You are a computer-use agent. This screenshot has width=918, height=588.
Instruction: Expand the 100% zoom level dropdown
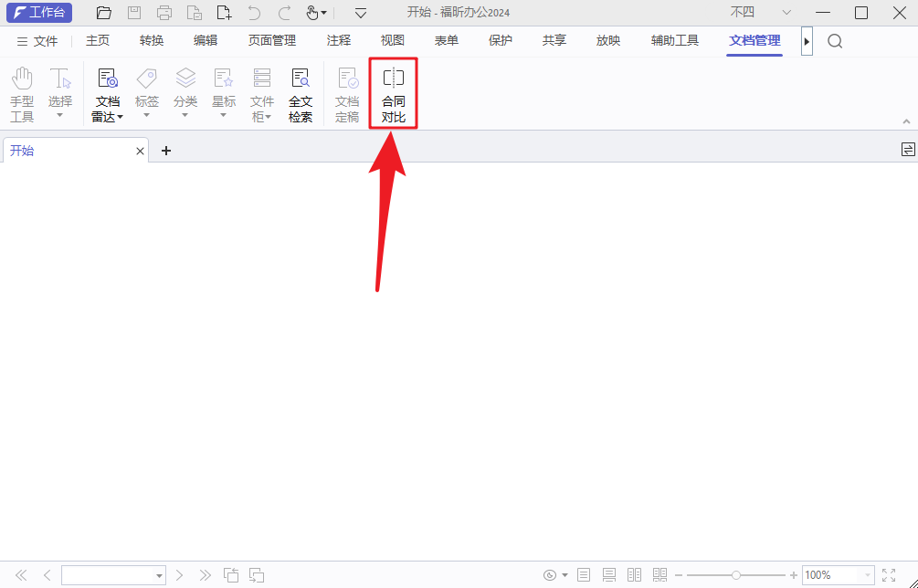tap(864, 575)
